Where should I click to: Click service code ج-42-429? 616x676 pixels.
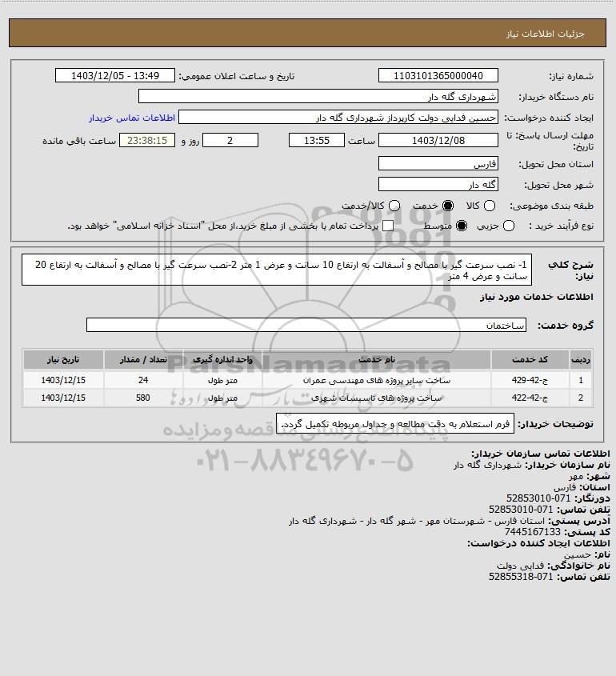pyautogui.click(x=530, y=380)
